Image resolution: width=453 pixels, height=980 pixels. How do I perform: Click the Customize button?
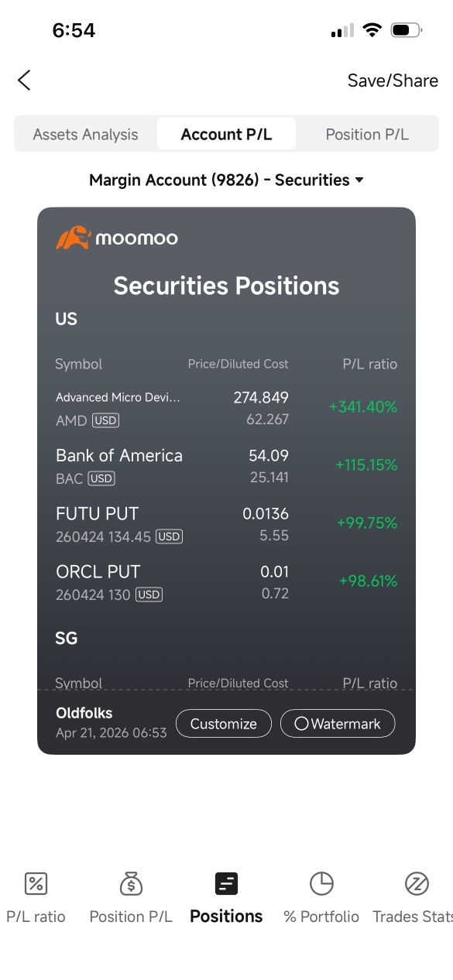(224, 724)
